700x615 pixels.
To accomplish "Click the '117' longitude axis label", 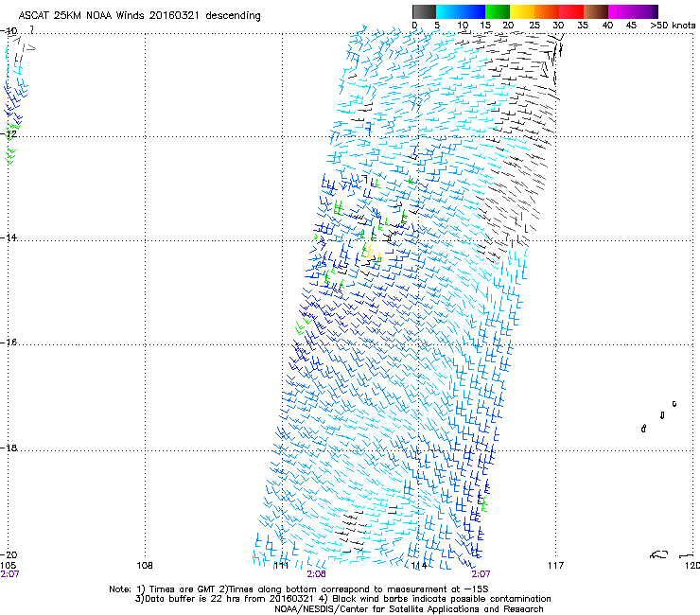I will pyautogui.click(x=556, y=566).
